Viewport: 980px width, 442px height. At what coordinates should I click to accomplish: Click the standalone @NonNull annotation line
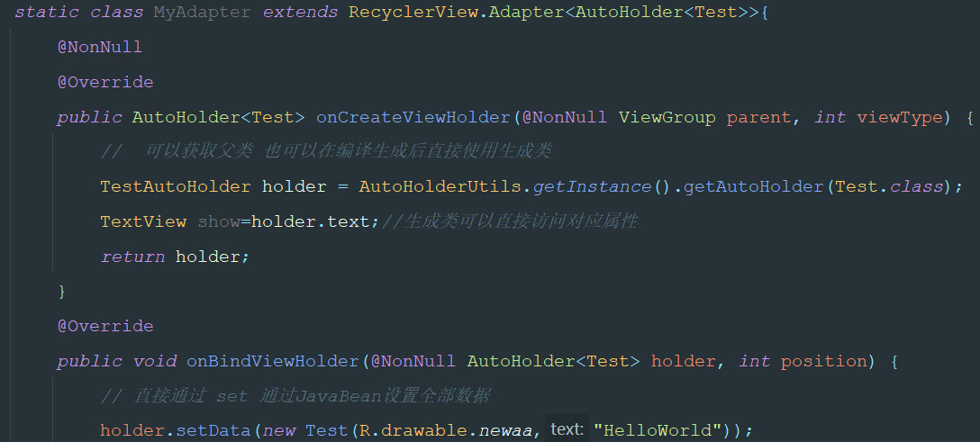[100, 47]
